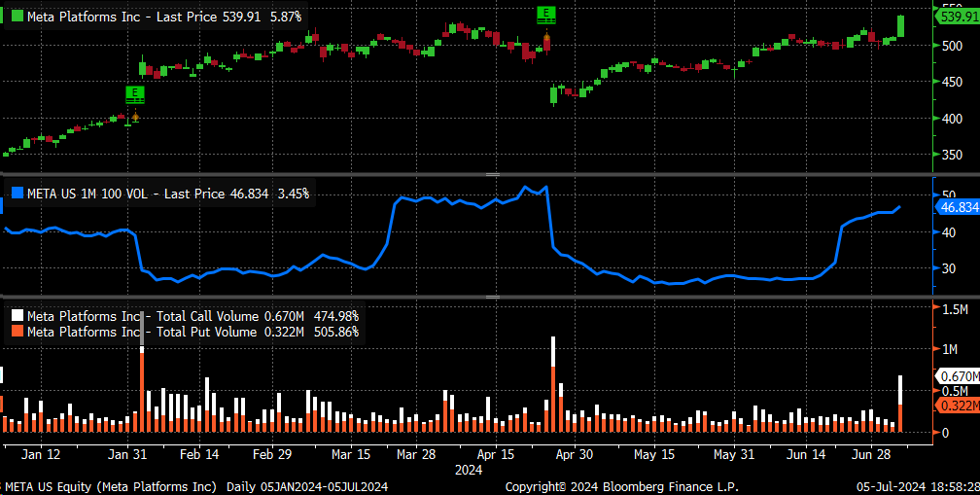Click the Jan 31 date label
980x495 pixels.
[127, 453]
